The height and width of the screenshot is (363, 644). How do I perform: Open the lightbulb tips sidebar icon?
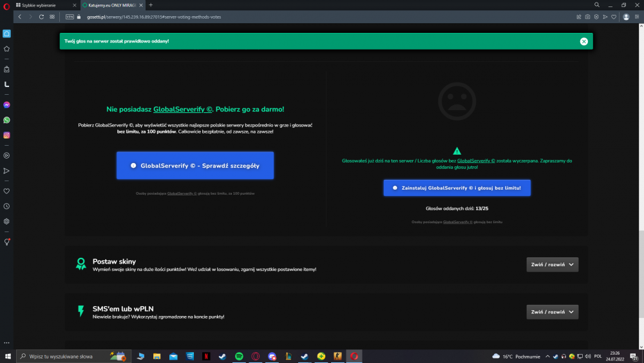tap(6, 242)
